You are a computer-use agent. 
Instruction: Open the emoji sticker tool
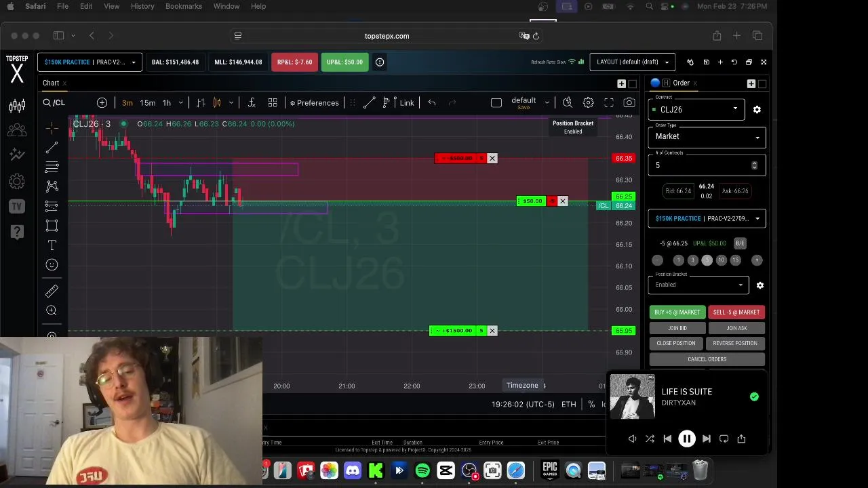tap(52, 265)
